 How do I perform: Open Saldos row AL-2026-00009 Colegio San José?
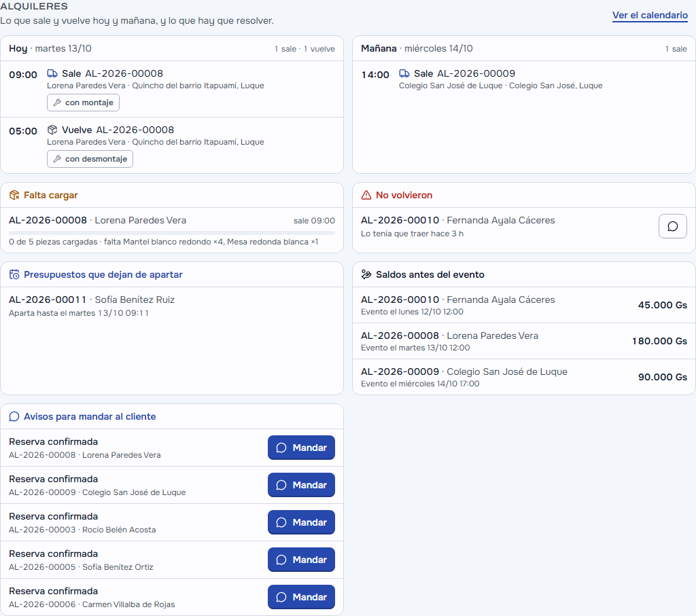pos(524,377)
